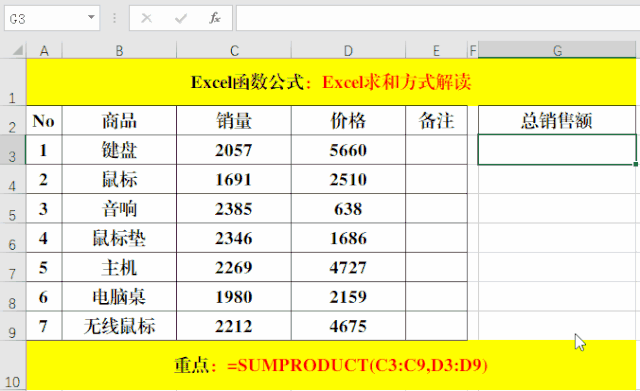The image size is (640, 391).
Task: Click the '无线鼠标' product cell
Action: point(119,326)
